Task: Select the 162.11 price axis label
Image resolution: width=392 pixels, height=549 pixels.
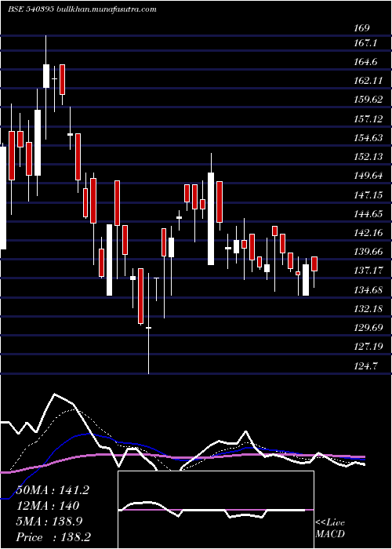Action: coord(368,81)
